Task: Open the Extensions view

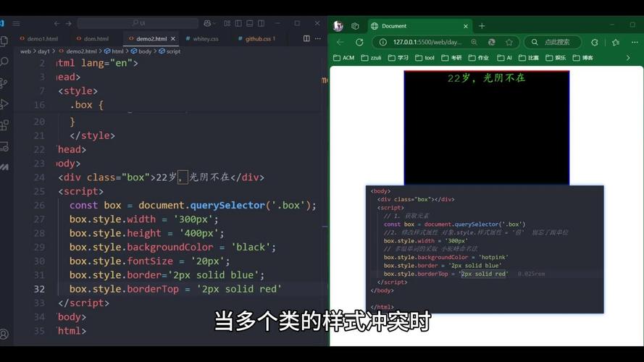Action: point(4,125)
